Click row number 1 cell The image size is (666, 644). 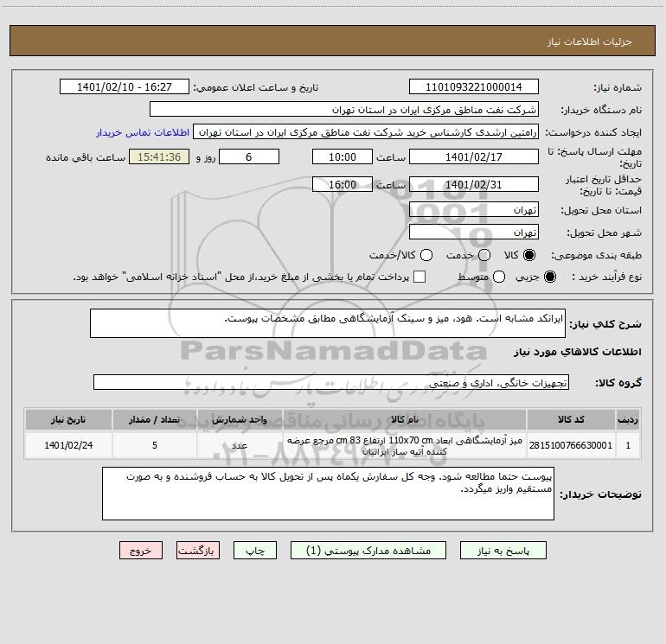tap(628, 445)
